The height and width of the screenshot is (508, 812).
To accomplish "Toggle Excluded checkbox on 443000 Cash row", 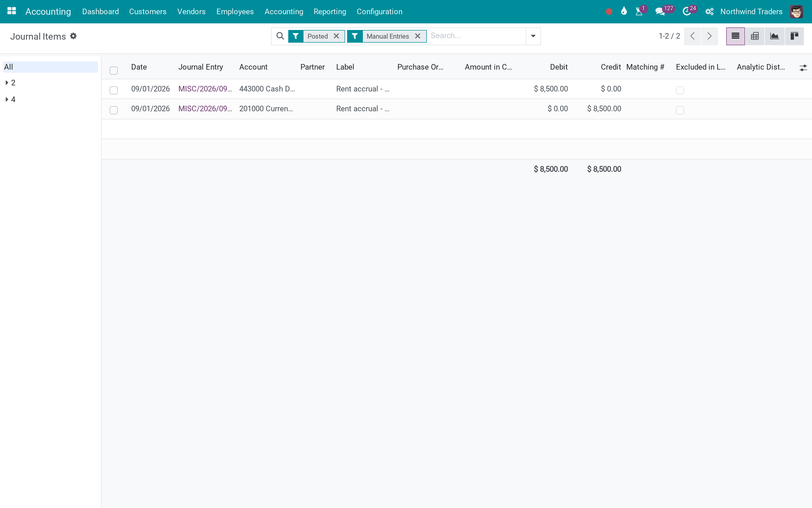I will click(x=680, y=90).
